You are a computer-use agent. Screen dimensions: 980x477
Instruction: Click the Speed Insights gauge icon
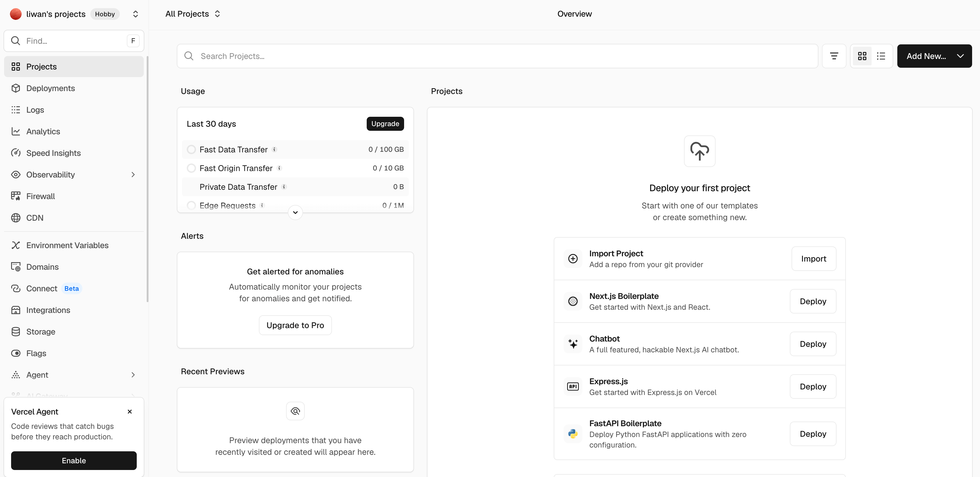15,153
